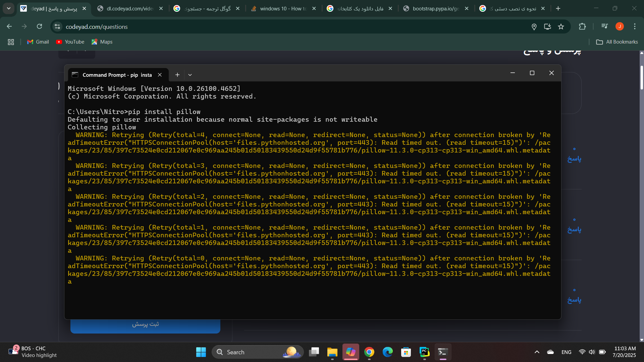Click install app icon in address bar

(547, 26)
